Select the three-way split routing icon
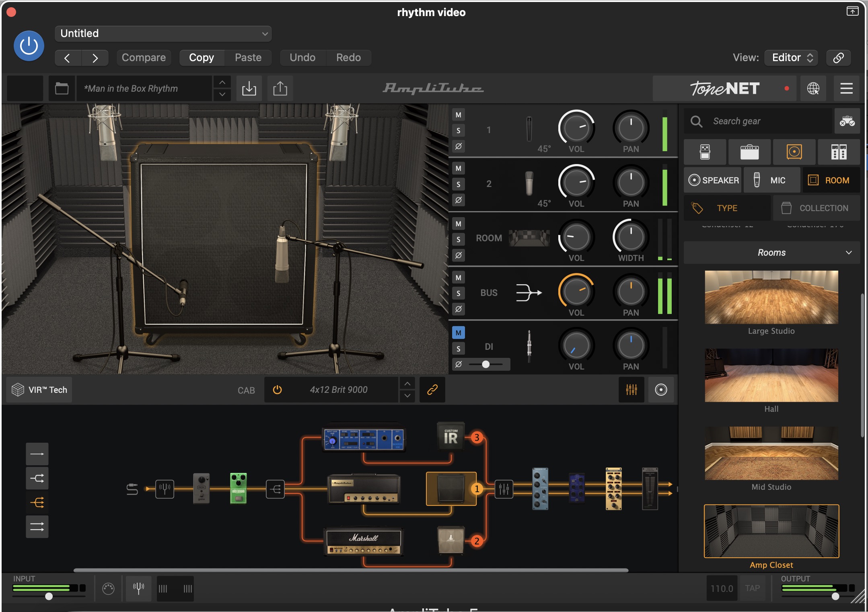The height and width of the screenshot is (612, 868). [x=37, y=502]
